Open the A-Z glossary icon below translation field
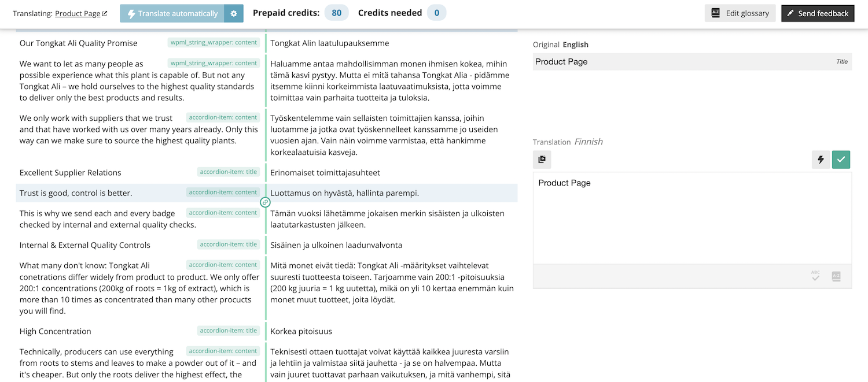The height and width of the screenshot is (382, 868). point(836,276)
